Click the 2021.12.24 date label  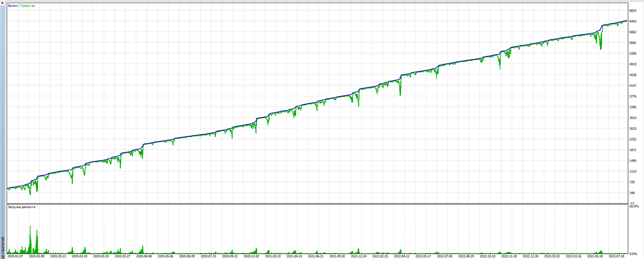(359, 256)
